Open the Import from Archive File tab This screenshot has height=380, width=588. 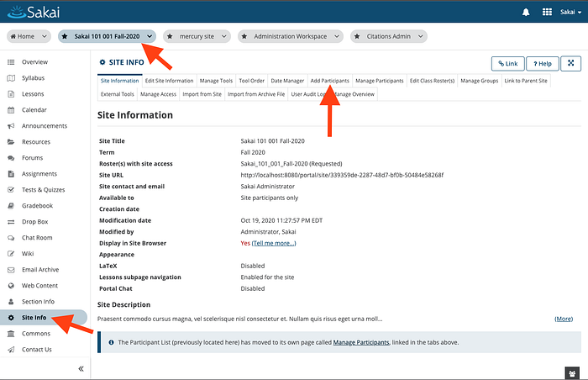(256, 94)
